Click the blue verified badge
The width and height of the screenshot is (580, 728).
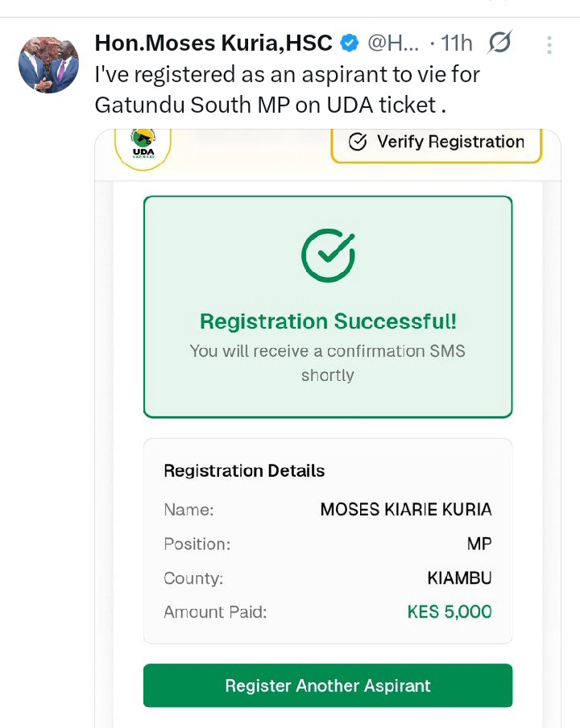tap(350, 43)
